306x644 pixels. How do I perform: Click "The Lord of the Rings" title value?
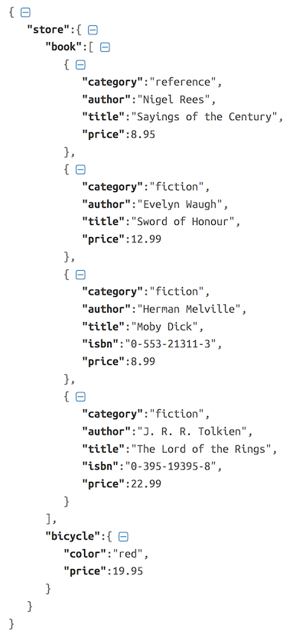click(x=201, y=449)
